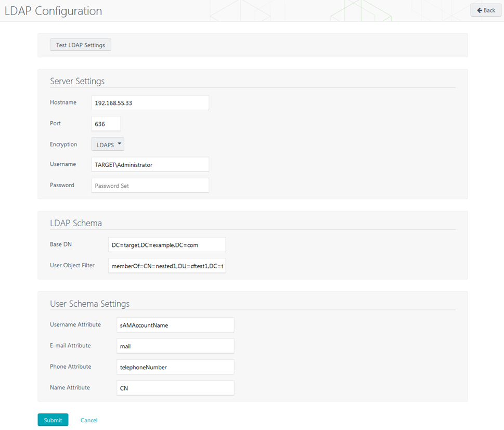The width and height of the screenshot is (504, 430).
Task: Focus the Port field showing 636
Action: [x=106, y=124]
